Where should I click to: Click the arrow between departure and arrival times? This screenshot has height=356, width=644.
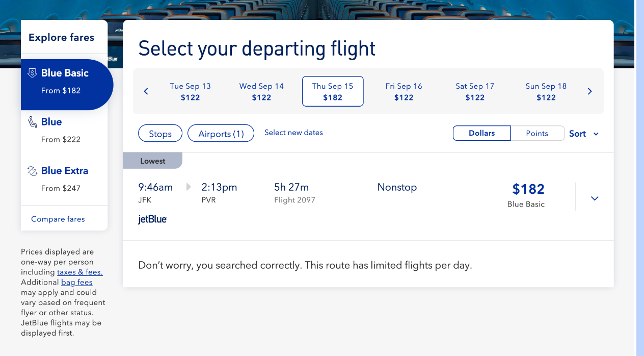pos(189,187)
